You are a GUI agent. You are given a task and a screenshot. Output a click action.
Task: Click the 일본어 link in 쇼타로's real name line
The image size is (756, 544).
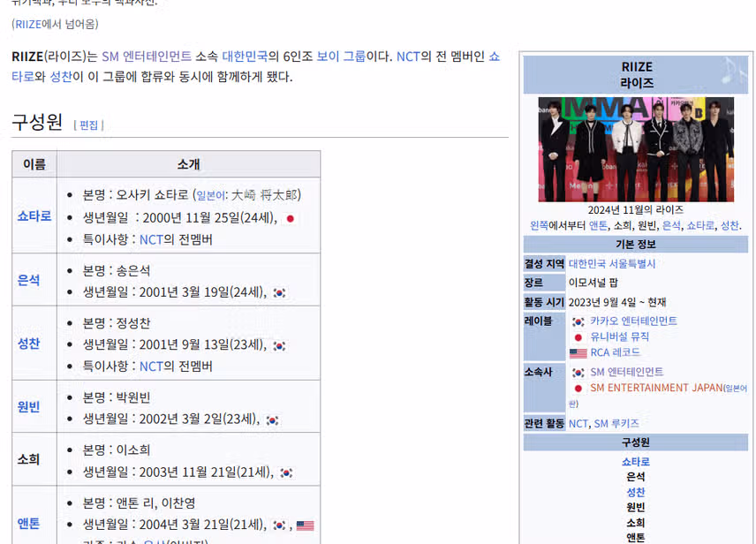(210, 195)
